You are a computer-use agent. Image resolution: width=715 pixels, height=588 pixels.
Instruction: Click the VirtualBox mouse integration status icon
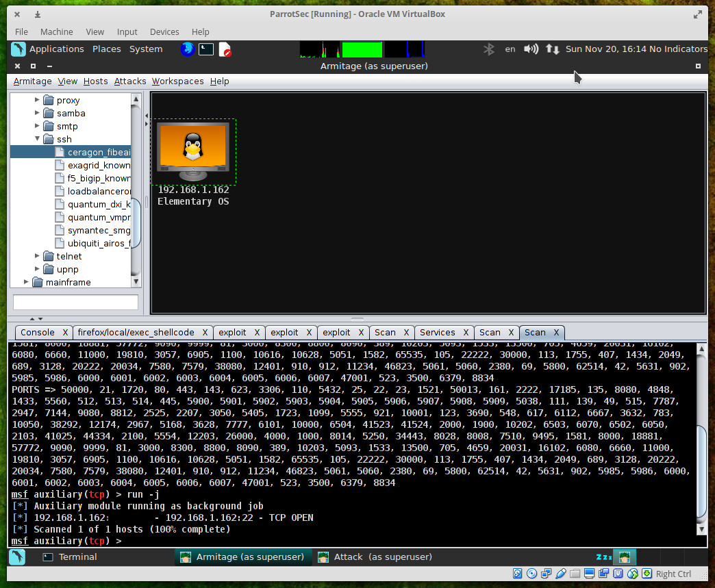tap(632, 574)
